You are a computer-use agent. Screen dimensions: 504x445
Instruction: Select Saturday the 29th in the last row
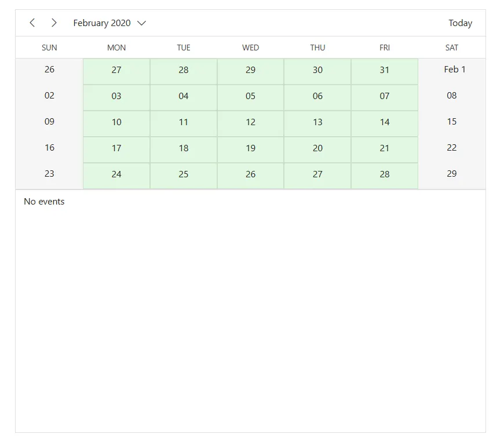(452, 176)
